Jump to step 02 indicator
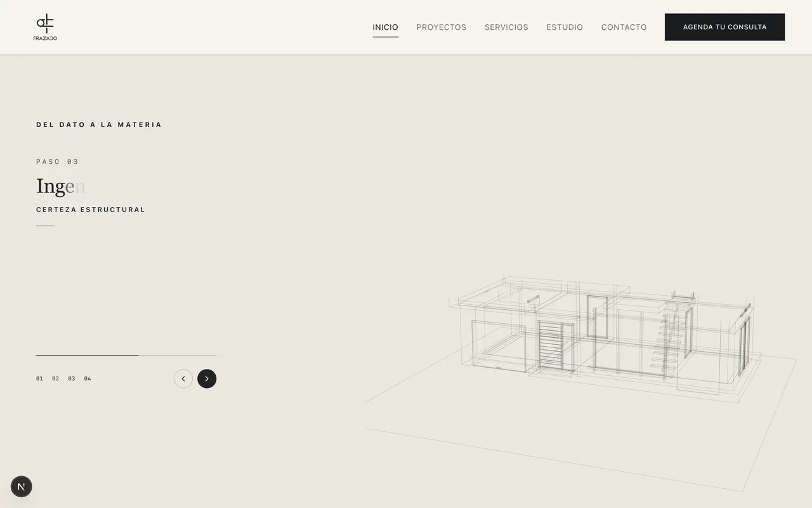 click(x=56, y=378)
